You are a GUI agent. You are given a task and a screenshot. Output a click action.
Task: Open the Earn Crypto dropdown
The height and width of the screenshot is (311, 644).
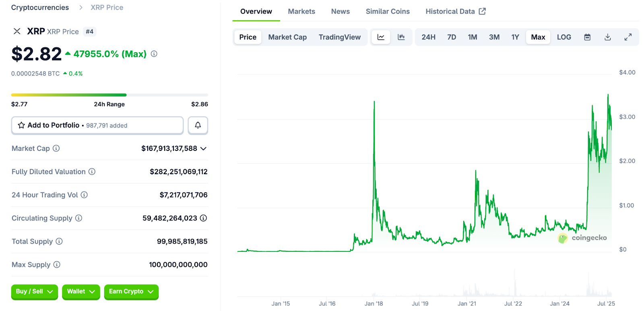pos(131,292)
